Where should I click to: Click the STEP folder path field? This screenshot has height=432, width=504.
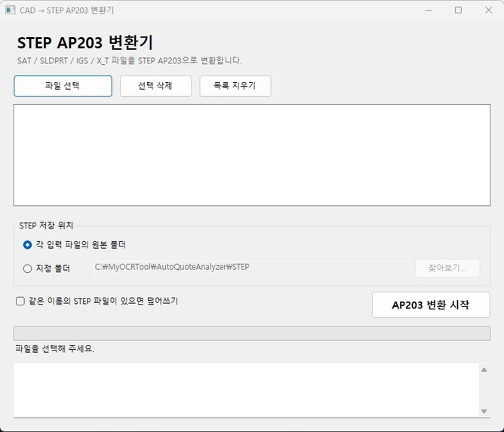coord(250,267)
